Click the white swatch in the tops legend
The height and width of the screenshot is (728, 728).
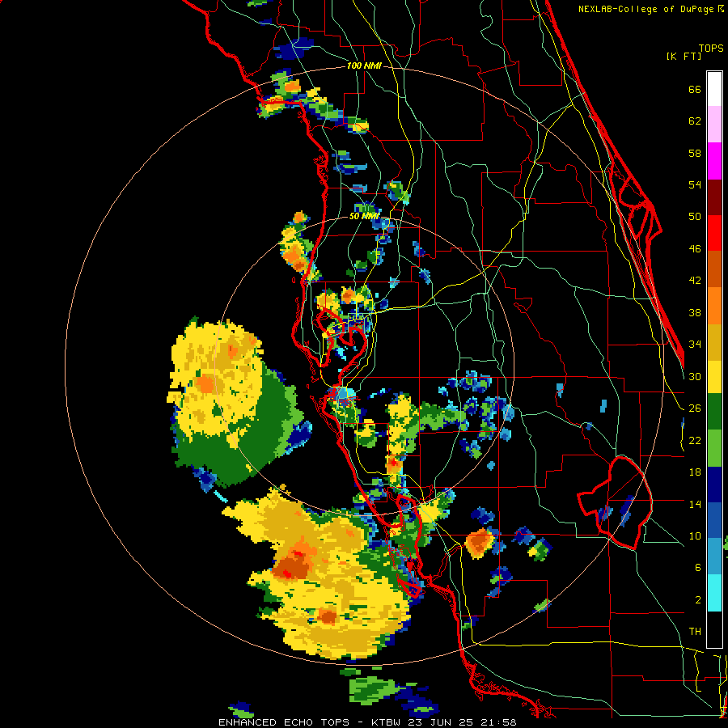click(714, 89)
